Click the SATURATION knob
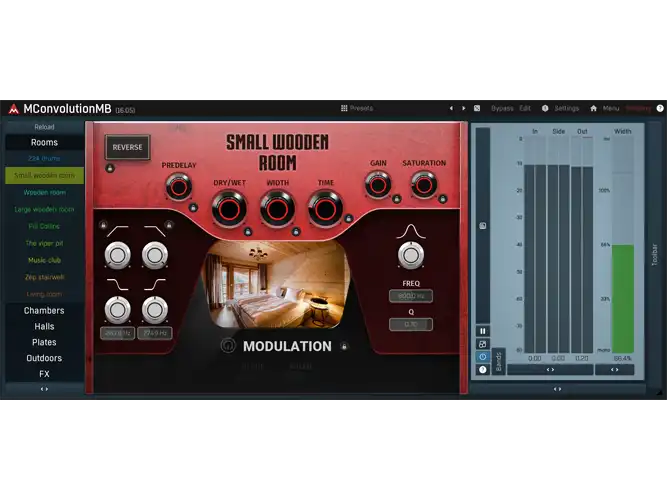This screenshot has height=500, width=667. [x=424, y=185]
